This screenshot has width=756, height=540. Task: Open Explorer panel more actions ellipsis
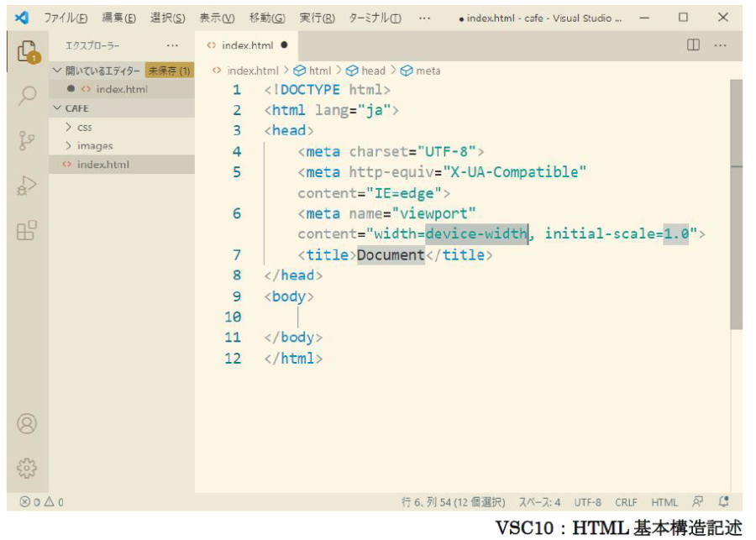pos(172,45)
